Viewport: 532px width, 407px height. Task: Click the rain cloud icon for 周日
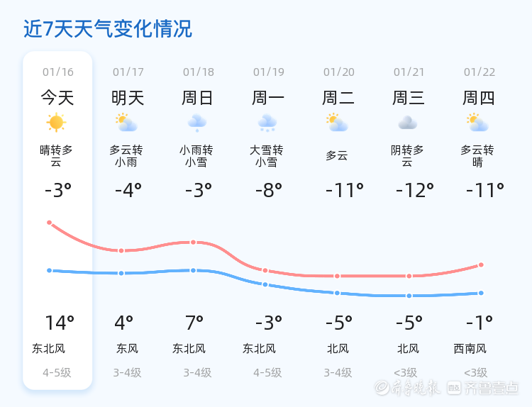(x=197, y=123)
